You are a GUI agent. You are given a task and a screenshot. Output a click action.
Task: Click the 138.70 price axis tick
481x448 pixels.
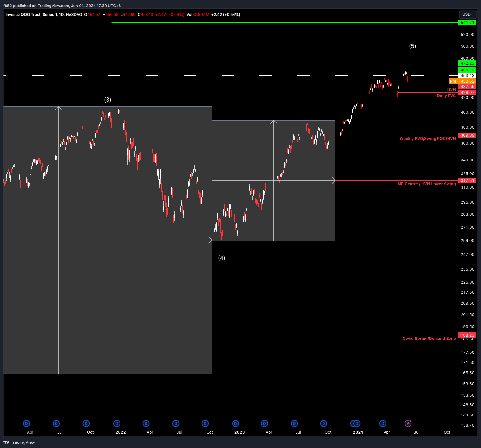(467, 425)
